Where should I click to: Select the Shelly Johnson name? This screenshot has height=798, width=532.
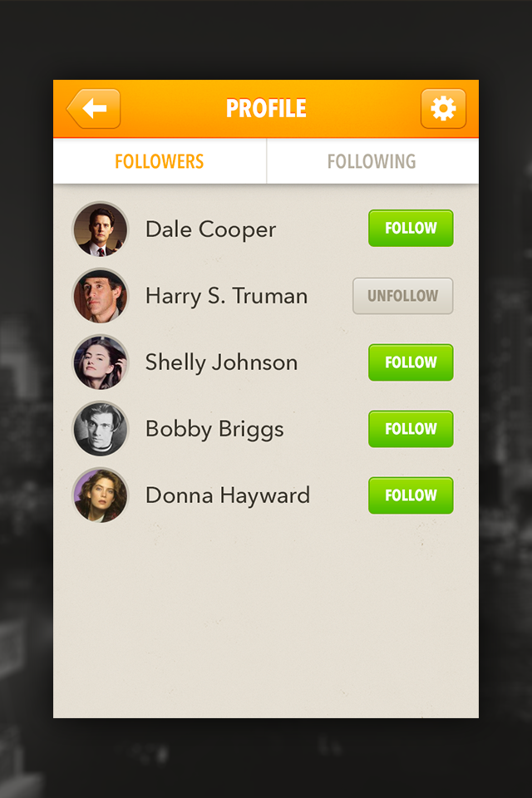coord(221,363)
